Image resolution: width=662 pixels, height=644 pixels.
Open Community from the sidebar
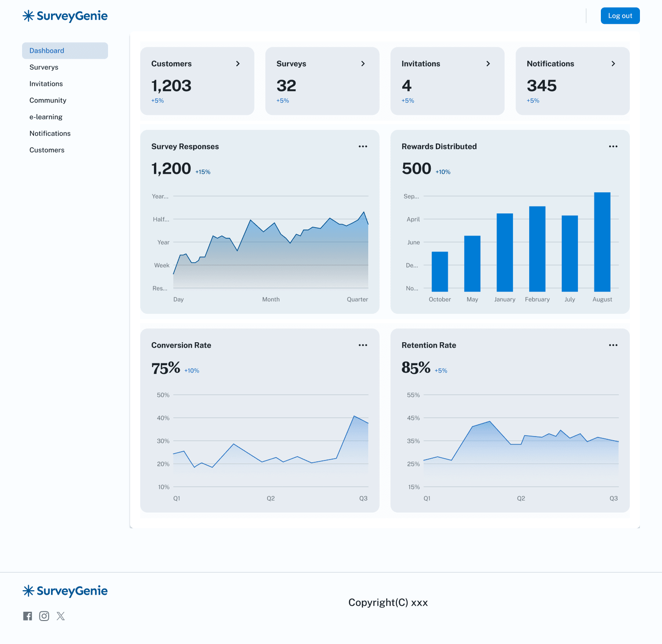point(48,100)
